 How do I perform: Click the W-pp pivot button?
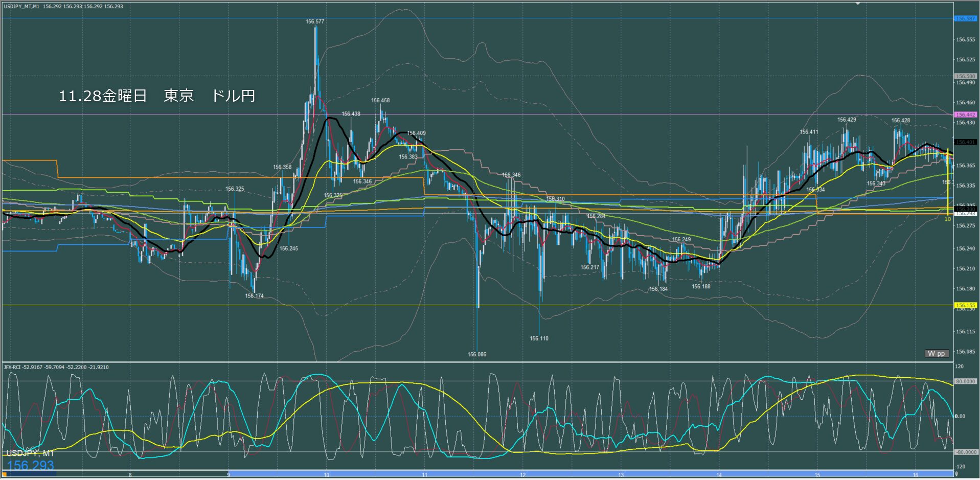pyautogui.click(x=936, y=354)
